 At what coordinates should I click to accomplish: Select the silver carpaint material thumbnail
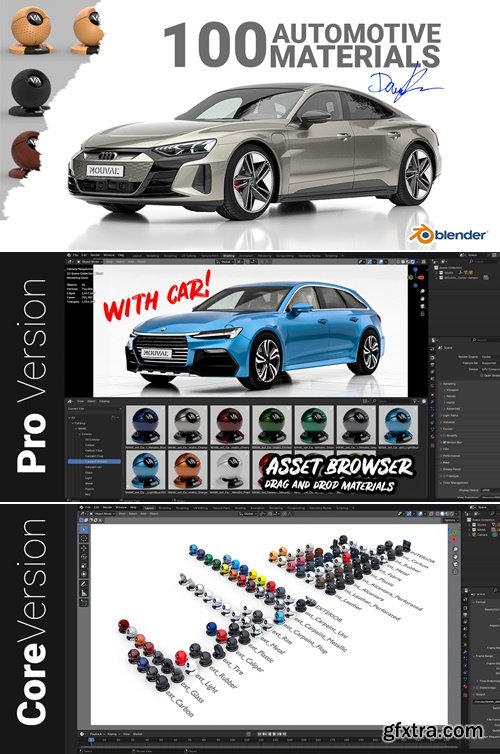pos(188,423)
